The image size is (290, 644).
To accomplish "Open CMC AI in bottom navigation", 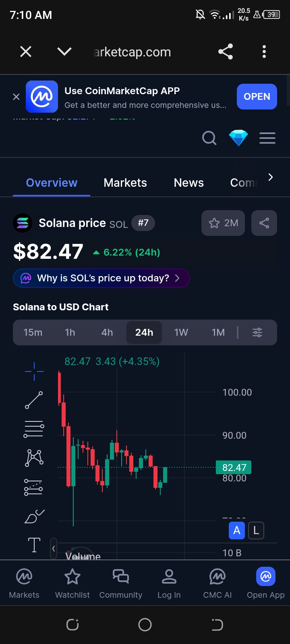I will pos(217,583).
